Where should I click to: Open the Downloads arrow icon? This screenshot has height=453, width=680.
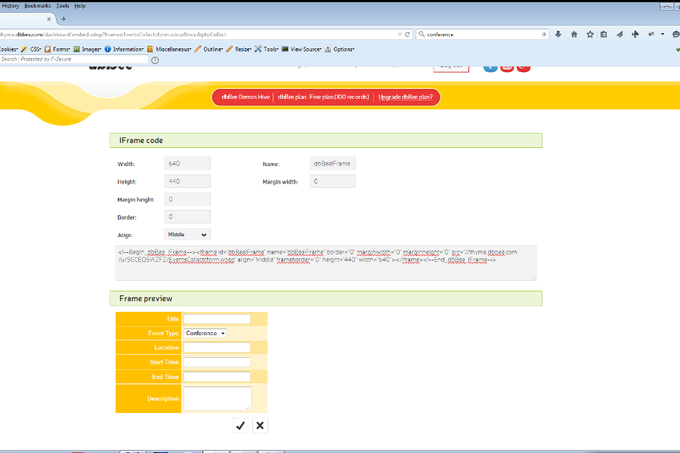[x=558, y=34]
